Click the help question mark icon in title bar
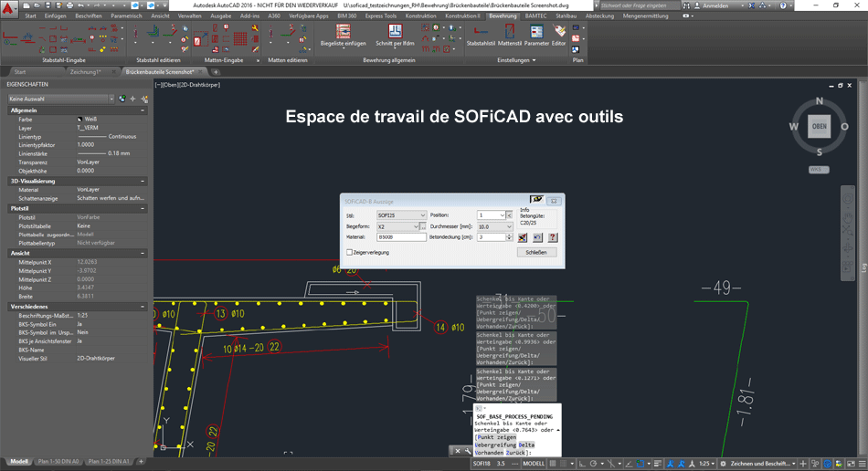 (x=783, y=5)
